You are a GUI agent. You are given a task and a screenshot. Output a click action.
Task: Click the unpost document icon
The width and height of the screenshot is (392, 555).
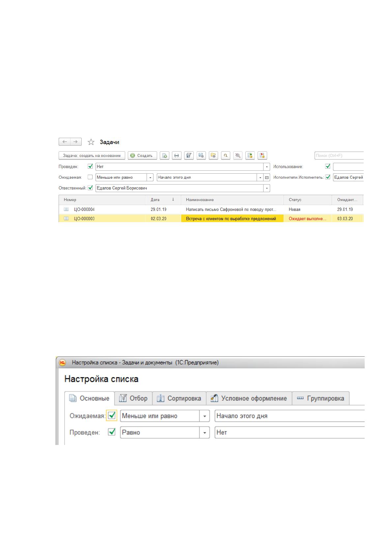pyautogui.click(x=262, y=156)
